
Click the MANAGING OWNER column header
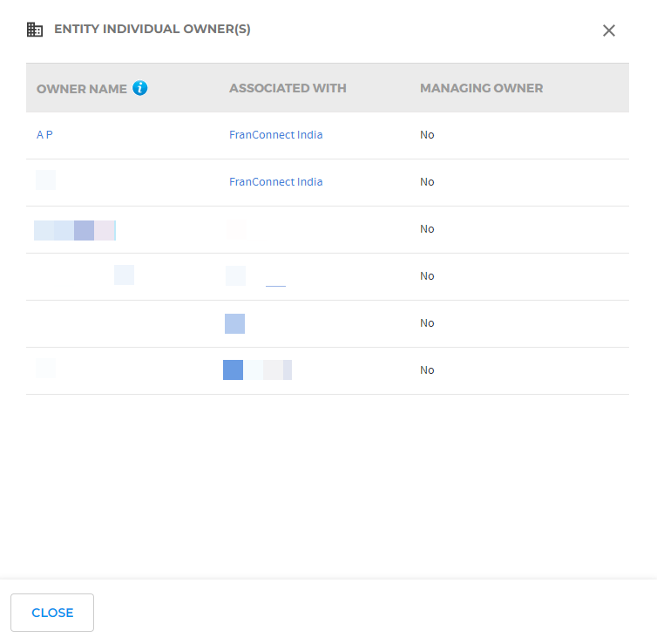coord(481,88)
